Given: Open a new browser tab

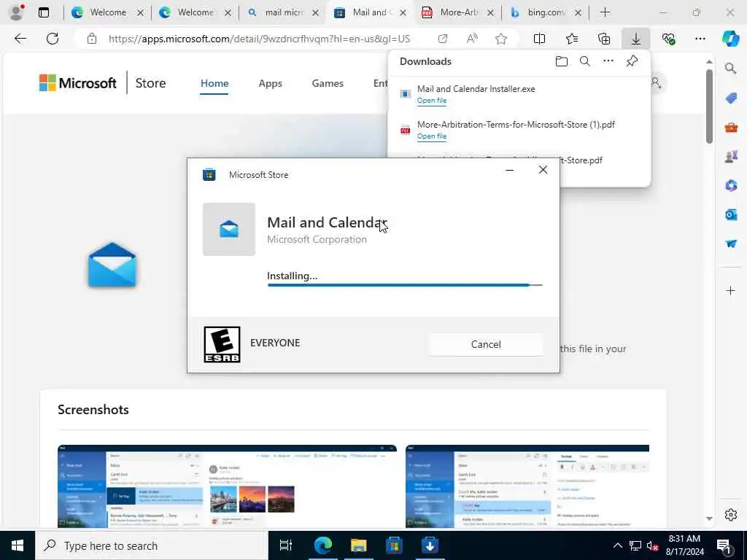Looking at the screenshot, I should pos(605,12).
